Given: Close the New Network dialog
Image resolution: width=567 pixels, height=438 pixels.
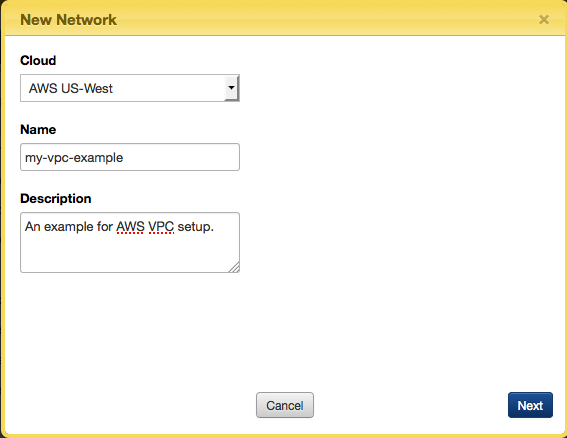Looking at the screenshot, I should [543, 20].
